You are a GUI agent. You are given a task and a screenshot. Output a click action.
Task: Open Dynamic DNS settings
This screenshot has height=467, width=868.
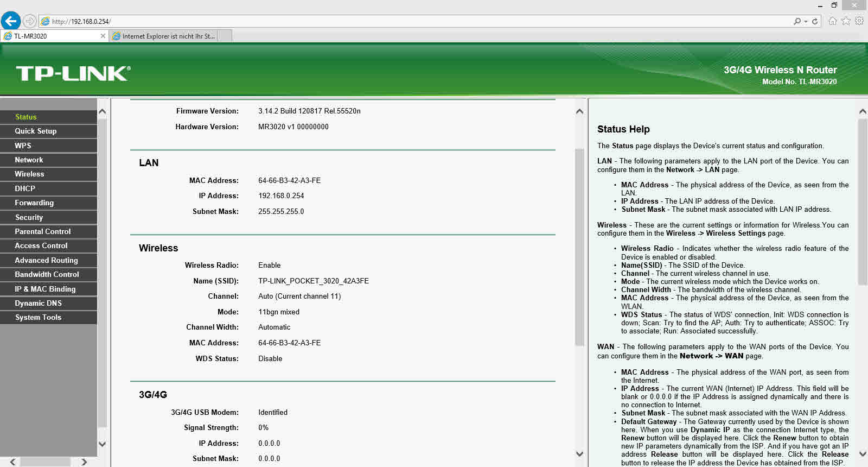(48, 303)
